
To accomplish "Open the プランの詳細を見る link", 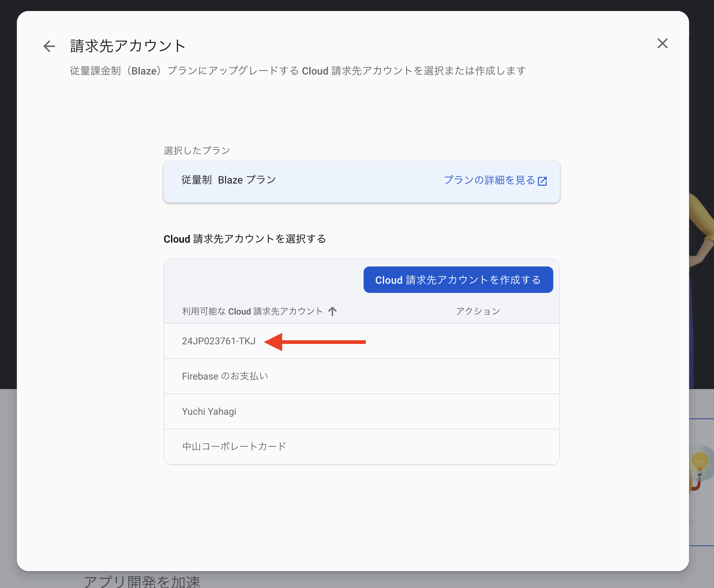I will pyautogui.click(x=489, y=180).
